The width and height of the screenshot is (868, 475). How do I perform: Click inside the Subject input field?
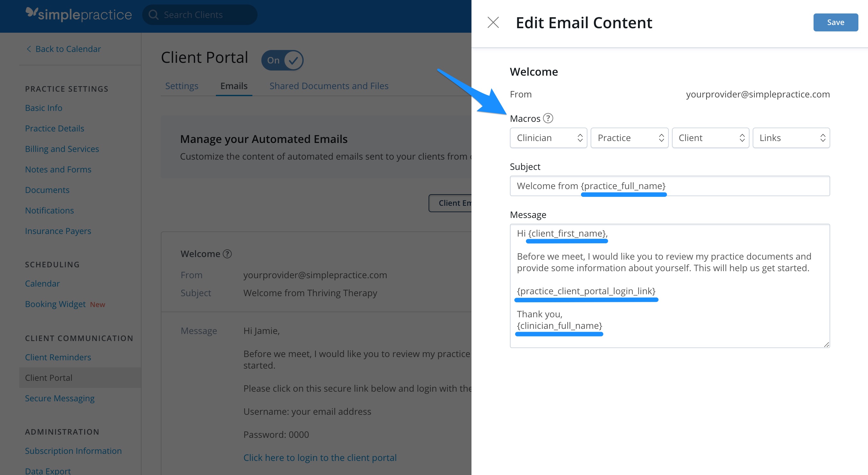670,186
